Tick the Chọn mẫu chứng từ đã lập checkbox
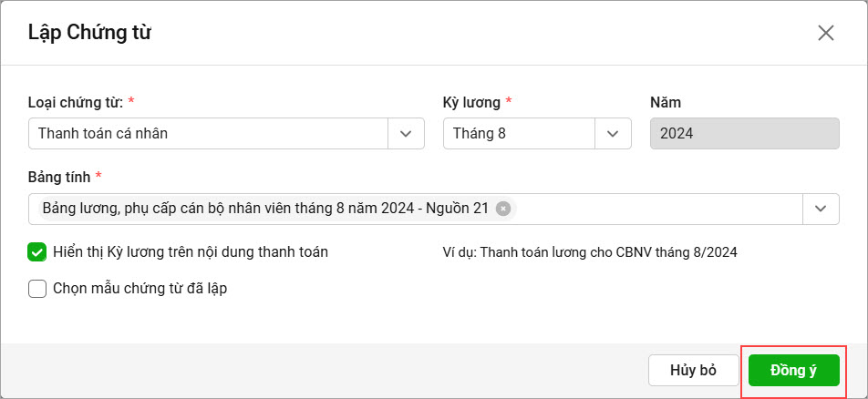Screen dimensions: 868x399 (37, 289)
